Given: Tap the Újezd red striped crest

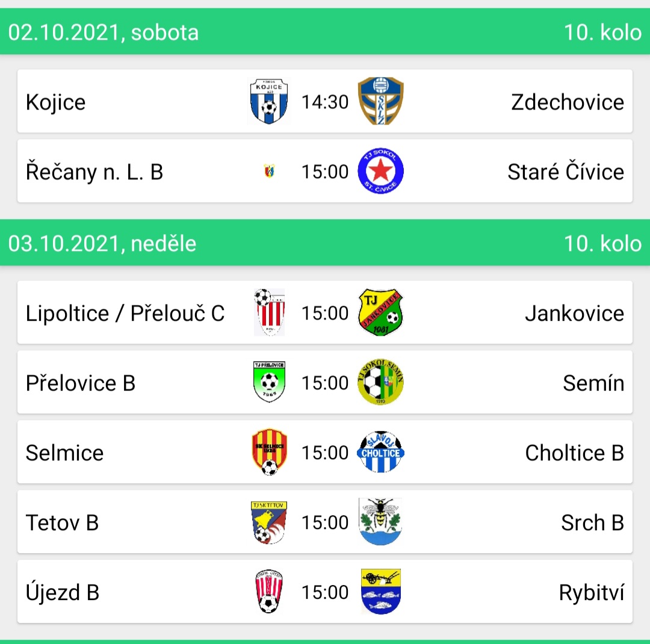Looking at the screenshot, I should 269,591.
